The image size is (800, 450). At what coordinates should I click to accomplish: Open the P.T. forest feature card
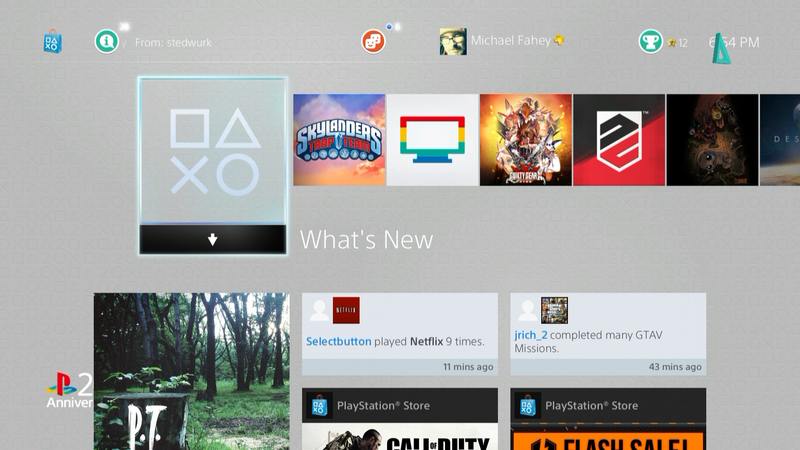(x=192, y=371)
